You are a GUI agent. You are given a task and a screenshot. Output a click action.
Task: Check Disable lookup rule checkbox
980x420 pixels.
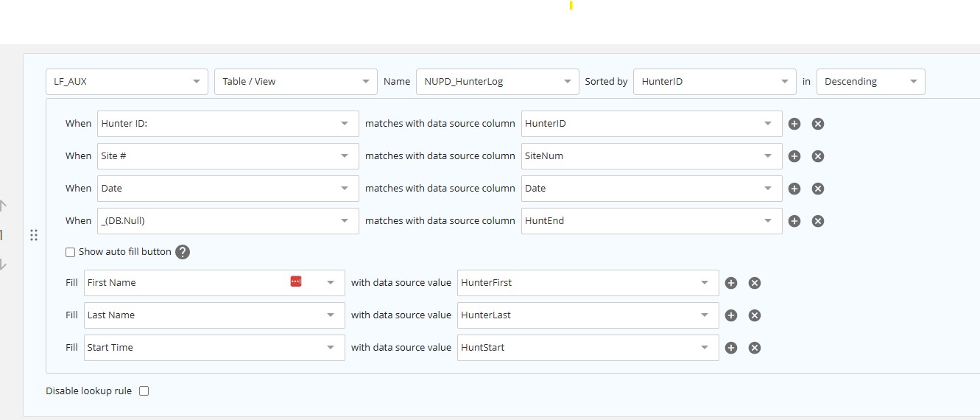144,391
